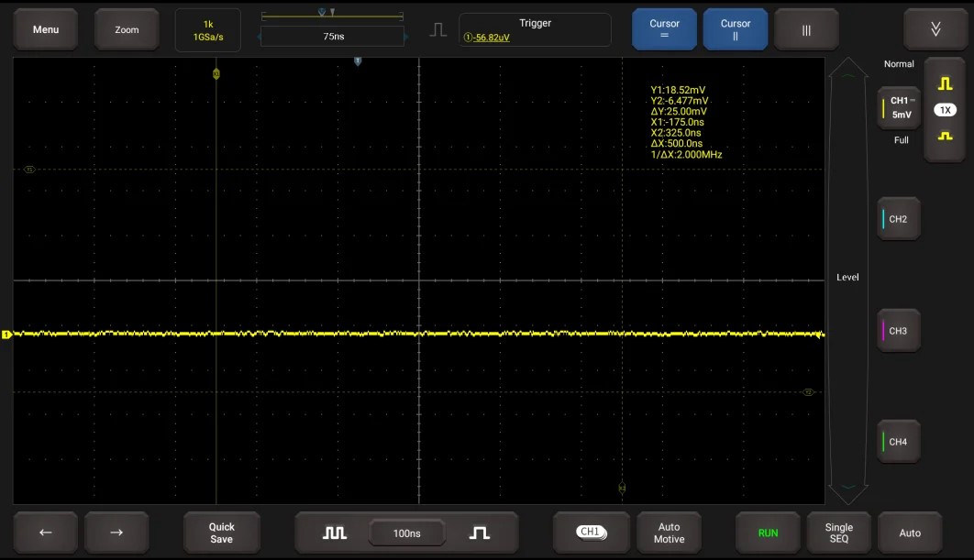Tap the channel 1 ground level marker

(x=6, y=335)
